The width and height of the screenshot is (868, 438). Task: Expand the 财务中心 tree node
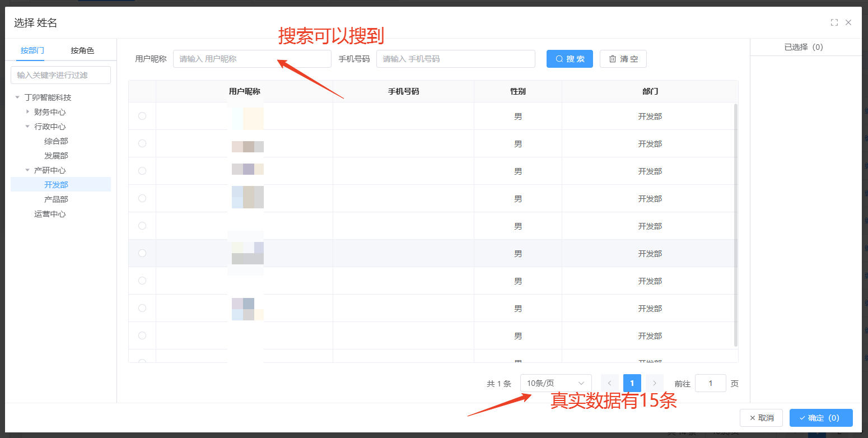pyautogui.click(x=27, y=112)
